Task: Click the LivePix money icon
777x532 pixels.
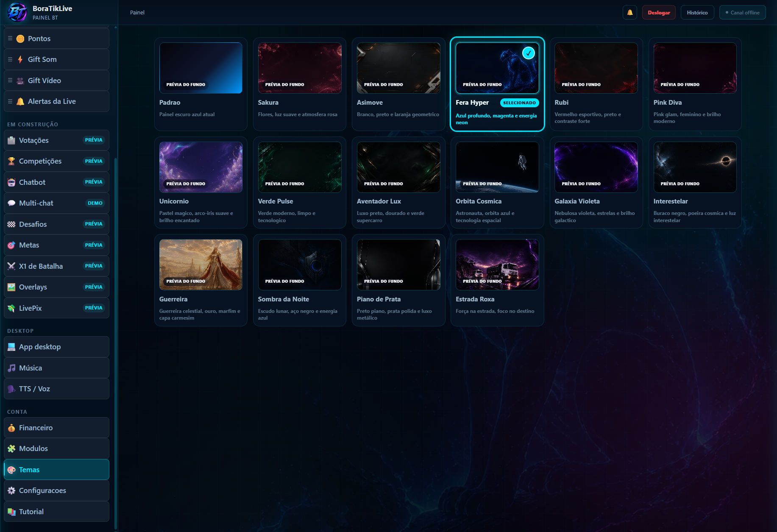Action: pos(11,308)
